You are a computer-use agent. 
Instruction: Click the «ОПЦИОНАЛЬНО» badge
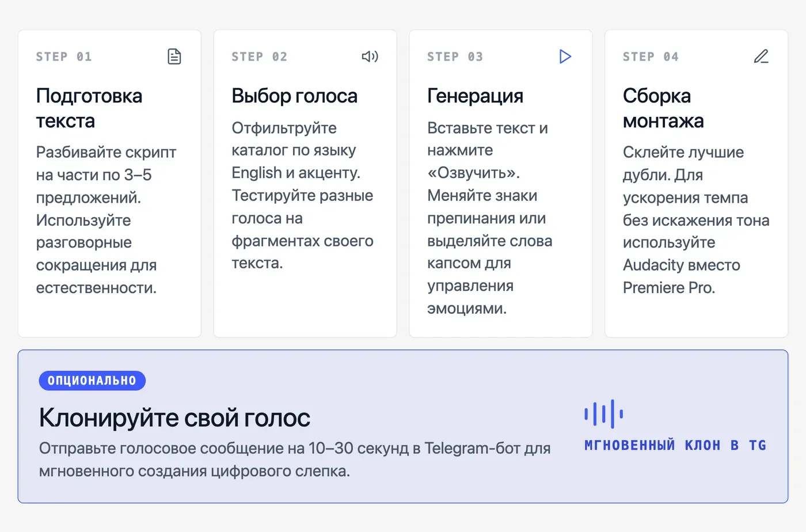[x=92, y=381]
